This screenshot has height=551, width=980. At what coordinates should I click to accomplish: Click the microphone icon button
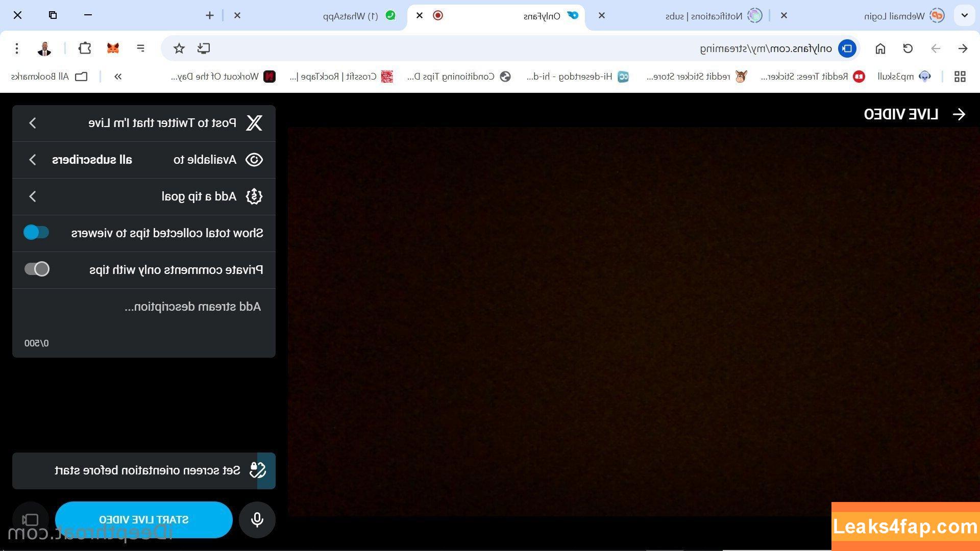point(257,519)
